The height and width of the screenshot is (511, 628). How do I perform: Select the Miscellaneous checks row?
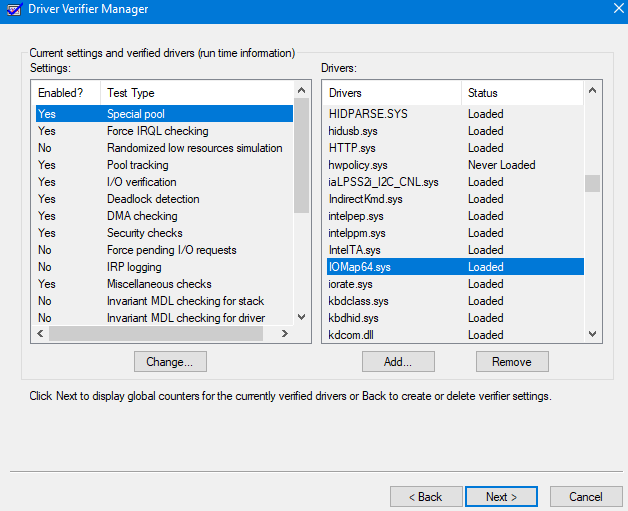click(164, 284)
